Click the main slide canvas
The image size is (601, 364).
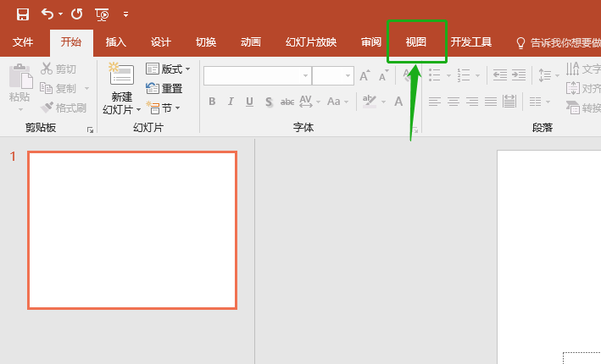(x=549, y=256)
